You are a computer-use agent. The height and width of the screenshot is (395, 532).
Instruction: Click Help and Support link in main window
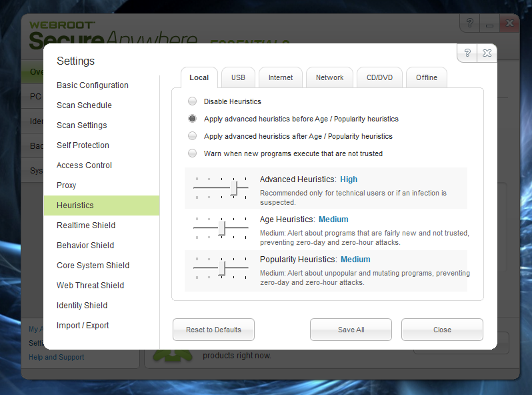click(56, 357)
